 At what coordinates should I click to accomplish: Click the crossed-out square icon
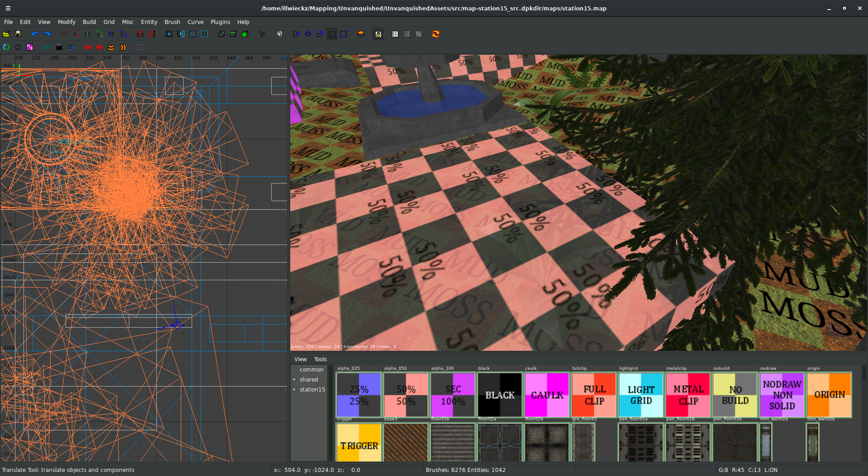pyautogui.click(x=140, y=47)
